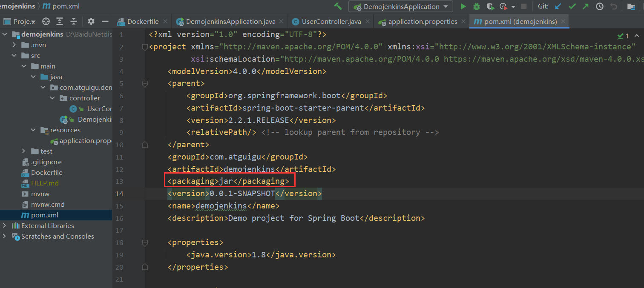644x288 pixels.
Task: Open the dropdown arrow beside the profiler icon
Action: point(513,7)
